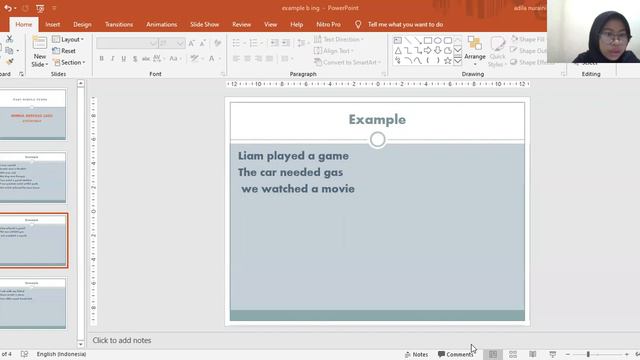Viewport: 640px width, 360px height.
Task: Click the text Highlight Color pen icon
Action: 195,59
